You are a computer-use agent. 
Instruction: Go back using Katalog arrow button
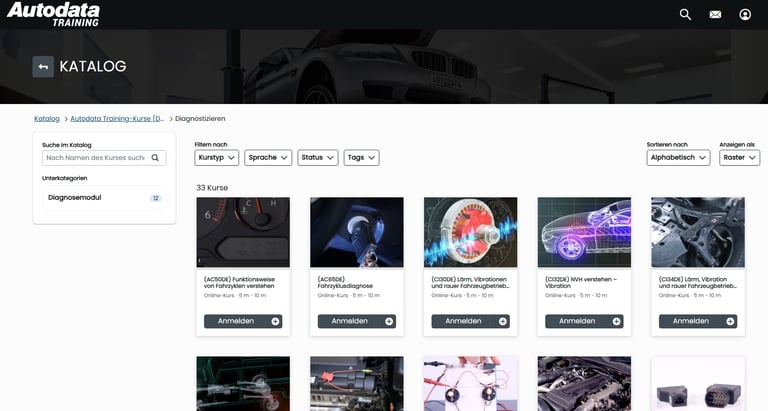tap(43, 67)
